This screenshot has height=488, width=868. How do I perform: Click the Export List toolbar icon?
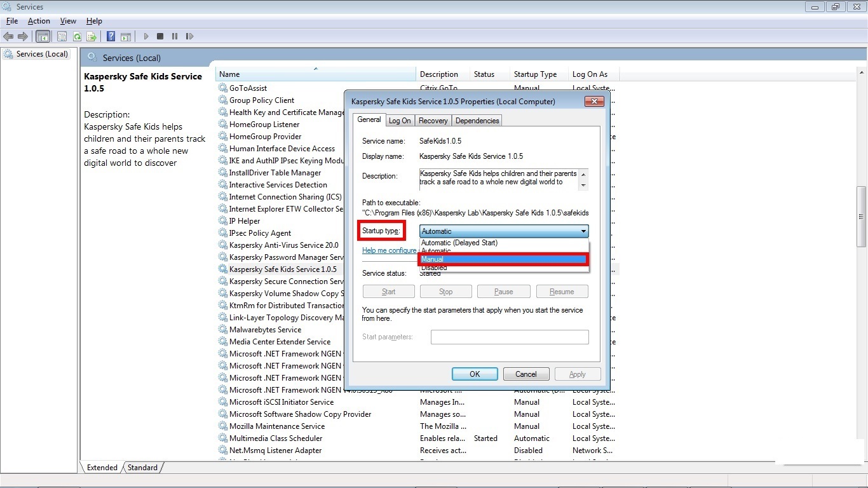pos(92,37)
